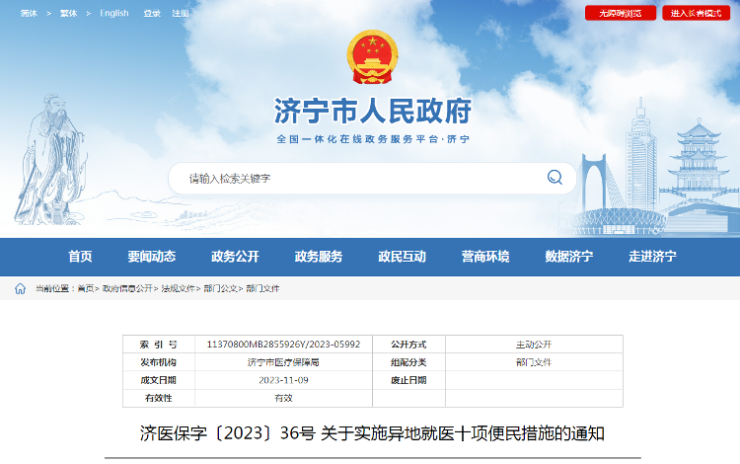Screen dimensions: 740x464
Task: Click the home icon in breadcrumb
Action: (x=20, y=289)
